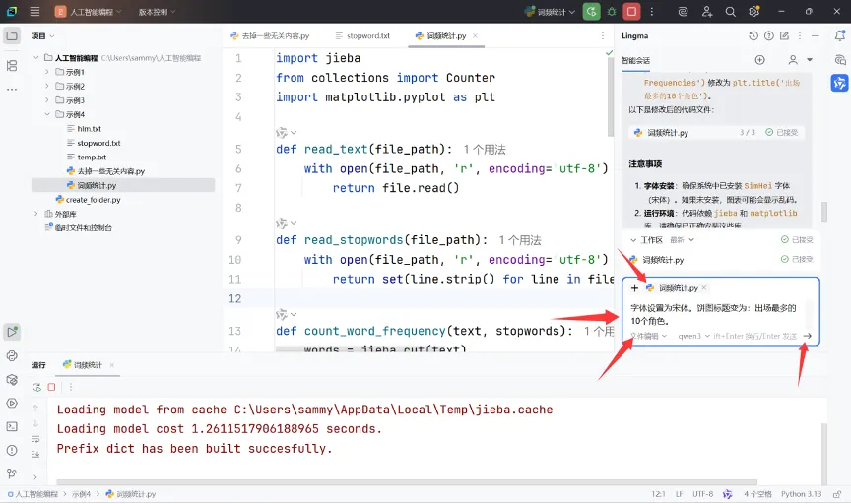Switch to the stopword.txt editor tab

click(362, 35)
